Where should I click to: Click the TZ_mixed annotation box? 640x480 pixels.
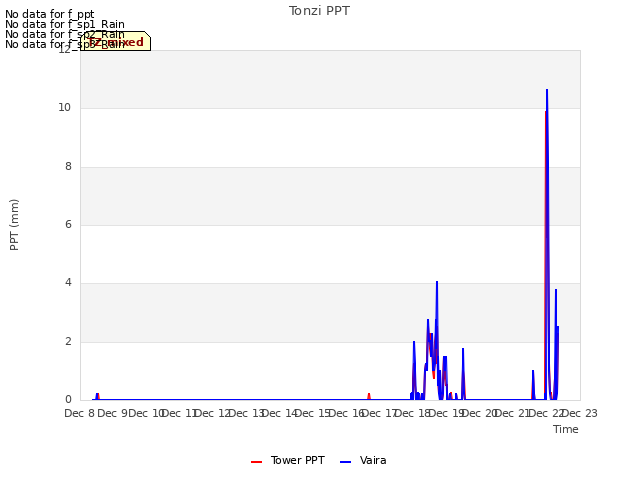point(116,41)
